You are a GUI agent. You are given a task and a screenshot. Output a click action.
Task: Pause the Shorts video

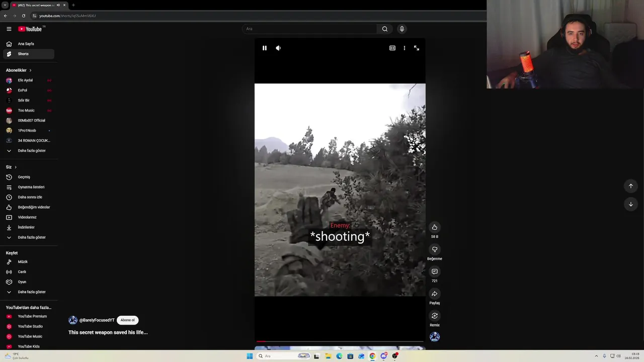click(265, 48)
